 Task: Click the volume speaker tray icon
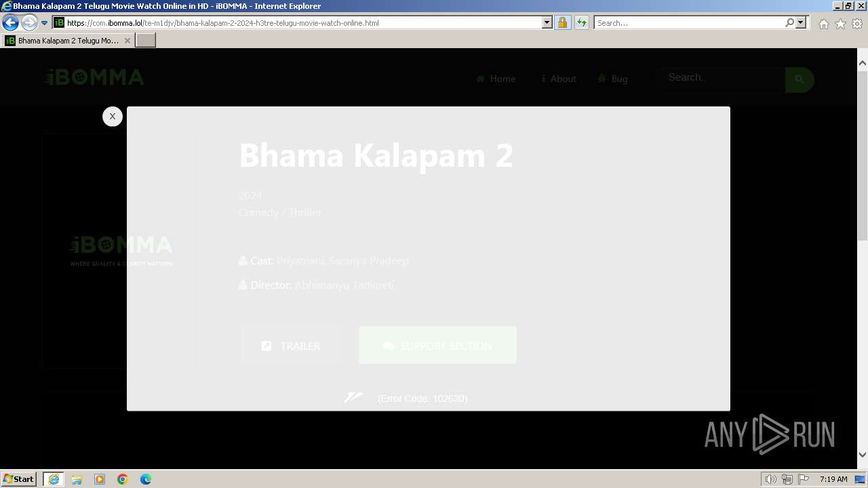click(x=771, y=479)
